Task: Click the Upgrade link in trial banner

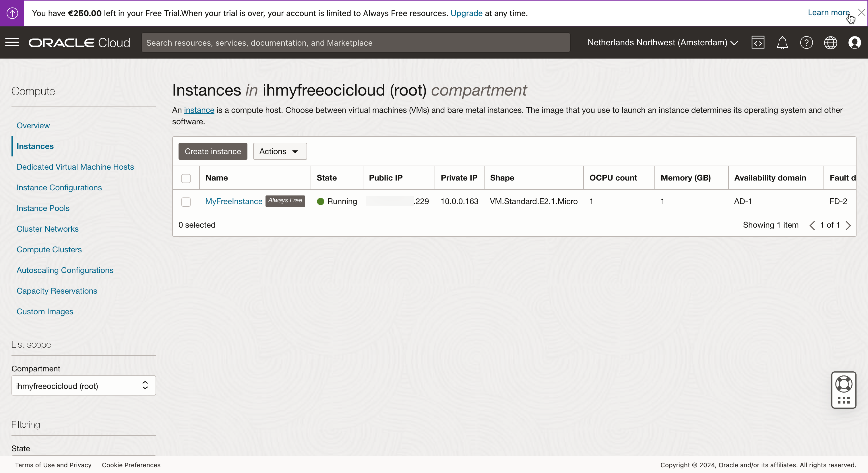Action: pos(466,13)
